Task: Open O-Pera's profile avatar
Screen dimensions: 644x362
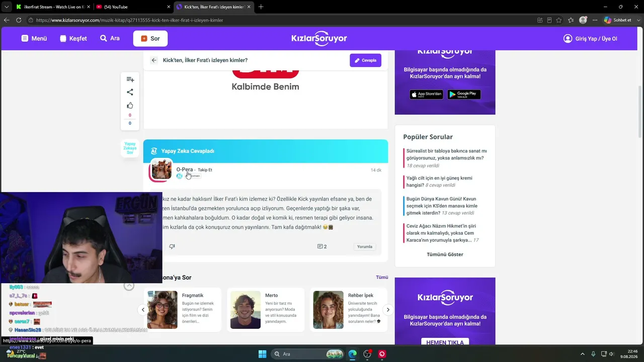Action: [x=161, y=170]
